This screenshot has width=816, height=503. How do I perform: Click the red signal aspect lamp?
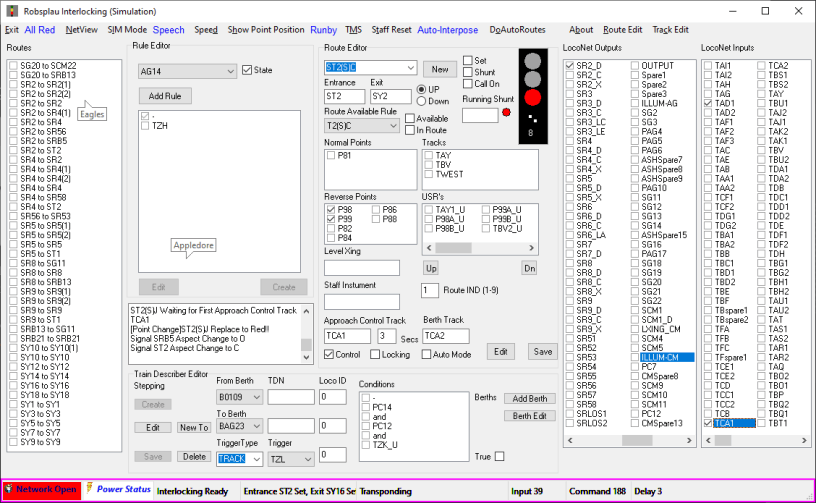click(x=534, y=98)
